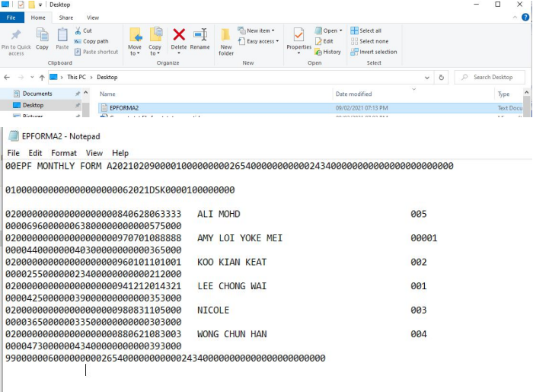Click Invert selection button

[374, 52]
